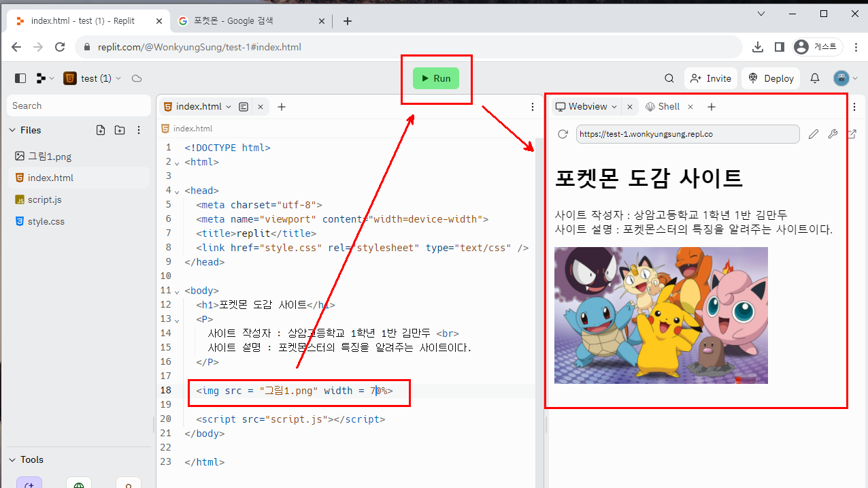
Task: Click the Webview URL field
Action: tap(688, 134)
